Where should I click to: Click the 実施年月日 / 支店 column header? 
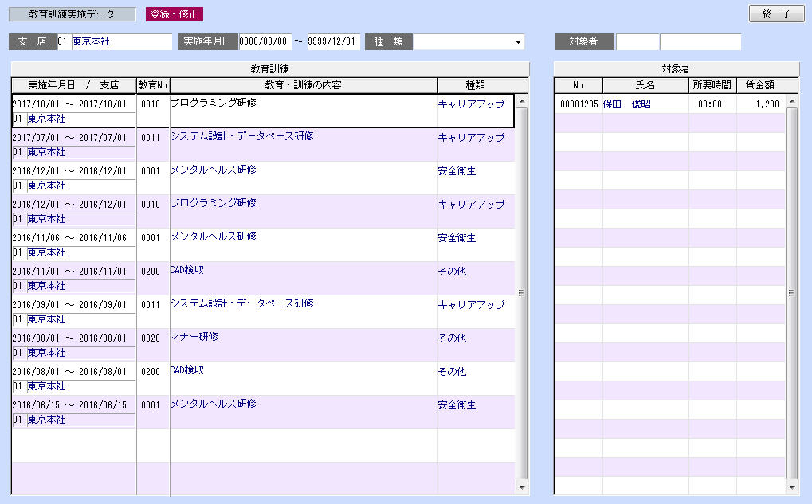coord(73,85)
